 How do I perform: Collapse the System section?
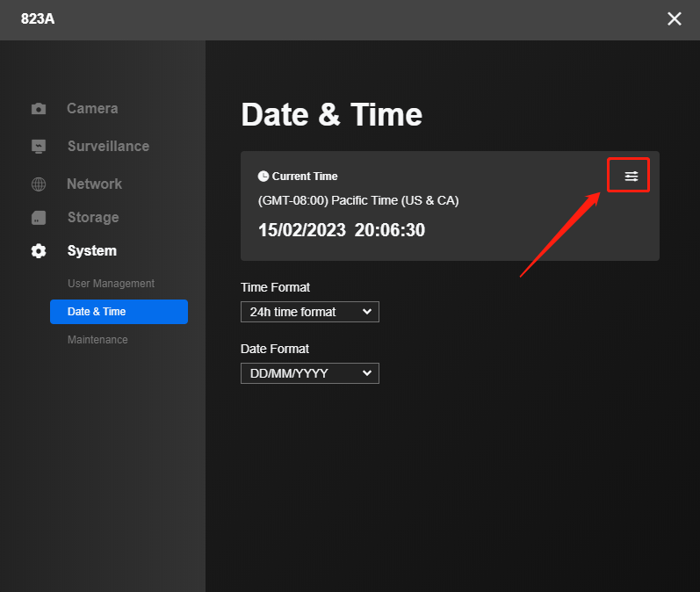tap(92, 251)
